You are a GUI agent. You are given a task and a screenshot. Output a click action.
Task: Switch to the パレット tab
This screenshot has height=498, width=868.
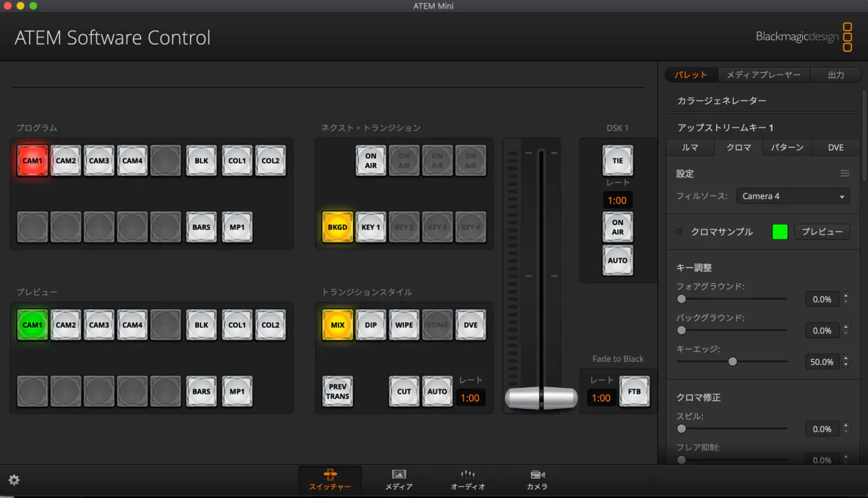(x=691, y=75)
